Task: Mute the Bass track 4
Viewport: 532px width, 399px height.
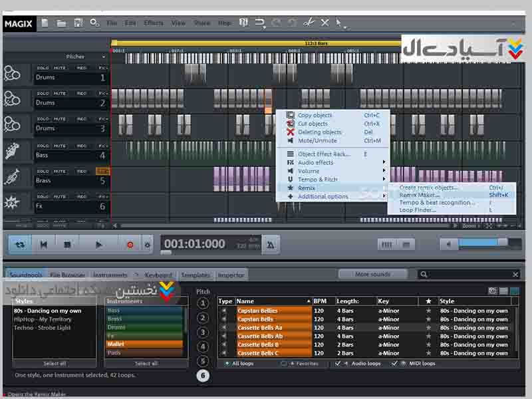Action: coord(60,146)
